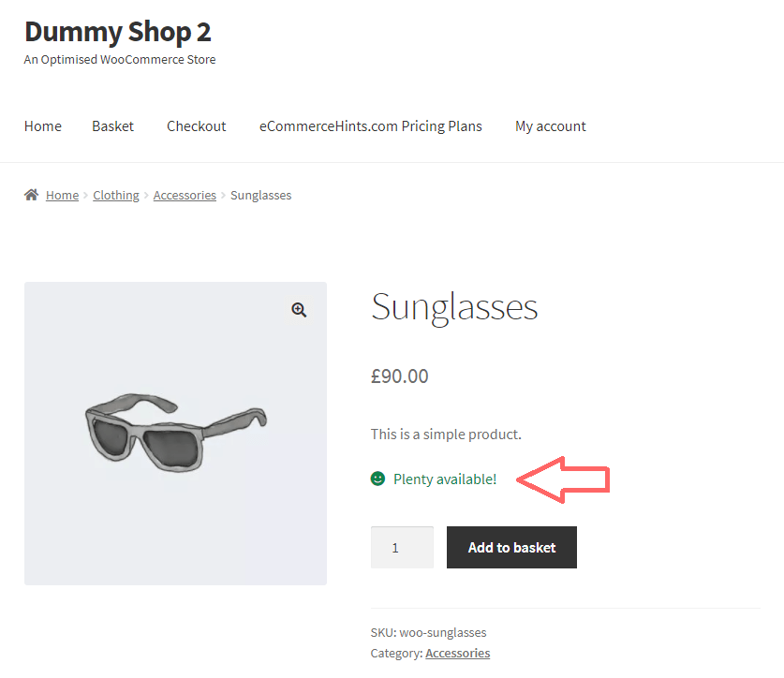Open the Accessories category link below SKU
The image size is (784, 678).
(x=457, y=653)
